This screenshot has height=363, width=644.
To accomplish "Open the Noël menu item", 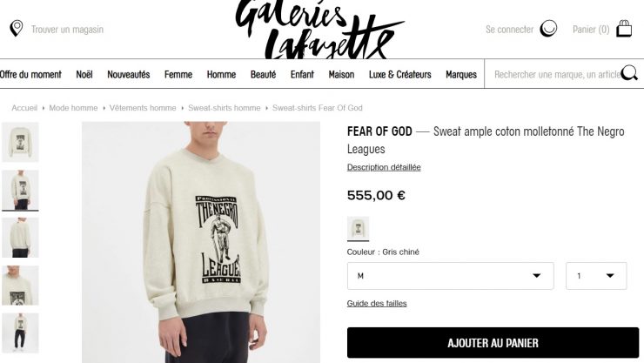I will pos(84,74).
